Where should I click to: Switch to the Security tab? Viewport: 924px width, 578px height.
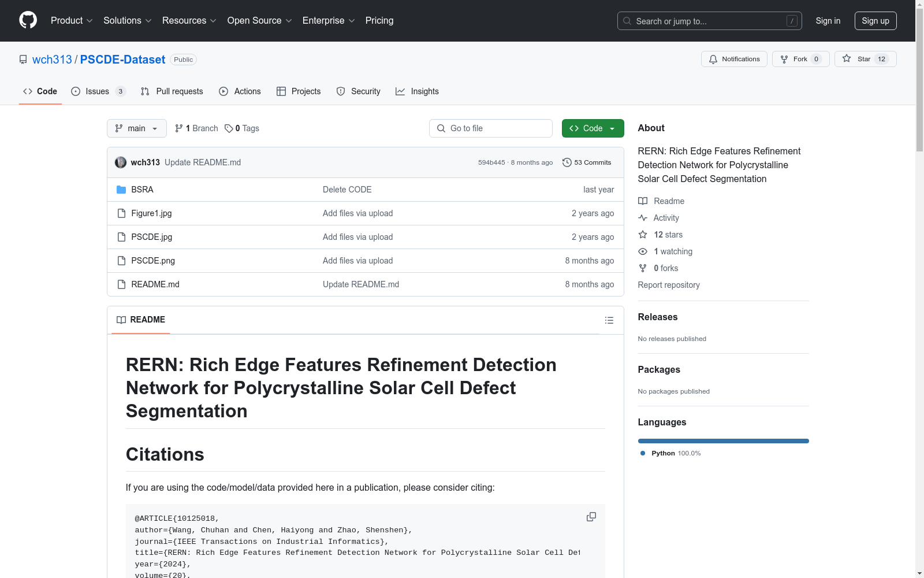pyautogui.click(x=359, y=91)
